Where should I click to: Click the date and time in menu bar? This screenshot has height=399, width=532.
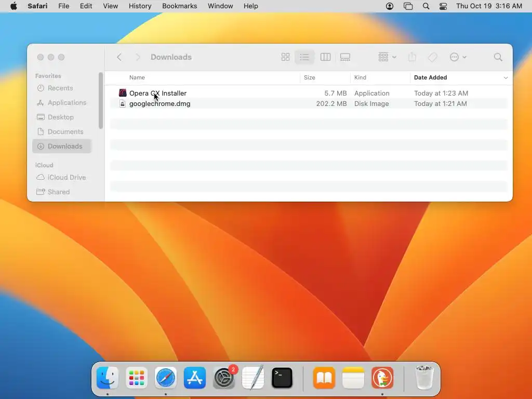(489, 6)
